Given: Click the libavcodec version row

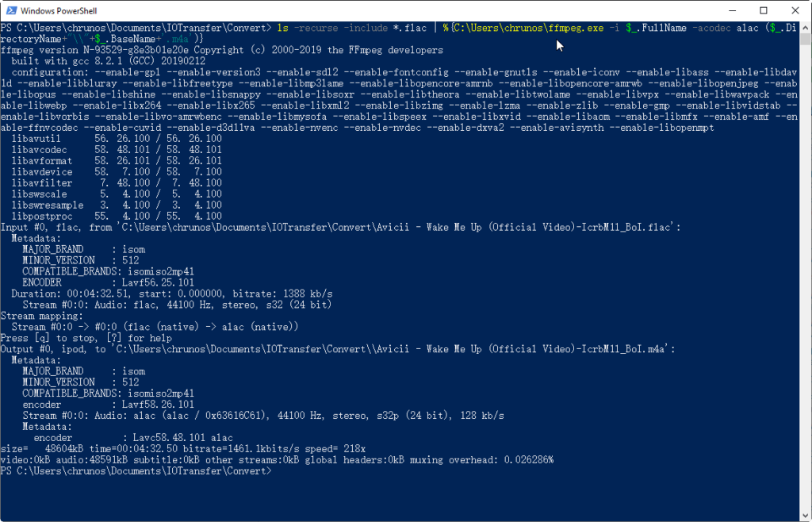Looking at the screenshot, I should click(x=117, y=150).
